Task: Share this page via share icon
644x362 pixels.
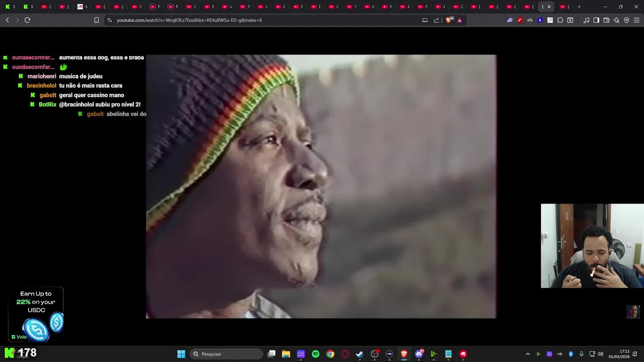Action: (x=436, y=20)
